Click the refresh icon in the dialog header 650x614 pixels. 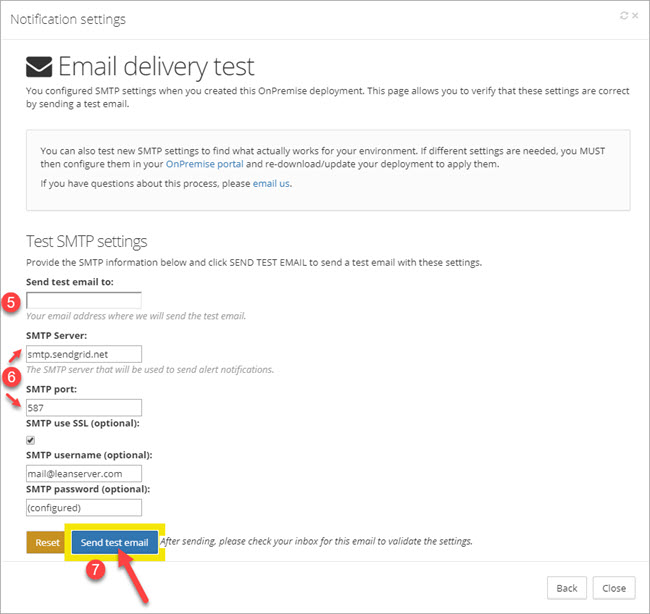click(624, 17)
